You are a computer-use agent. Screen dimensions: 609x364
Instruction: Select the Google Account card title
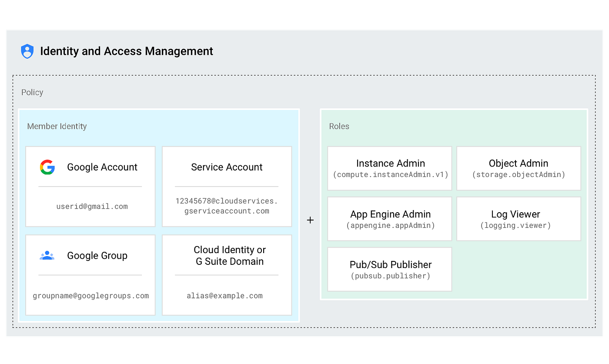click(102, 167)
